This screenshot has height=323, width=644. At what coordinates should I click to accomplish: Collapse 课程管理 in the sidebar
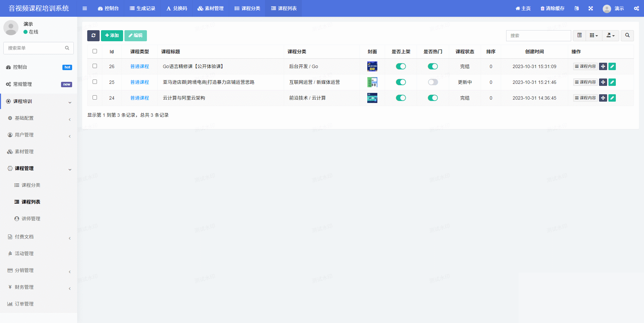coord(39,168)
